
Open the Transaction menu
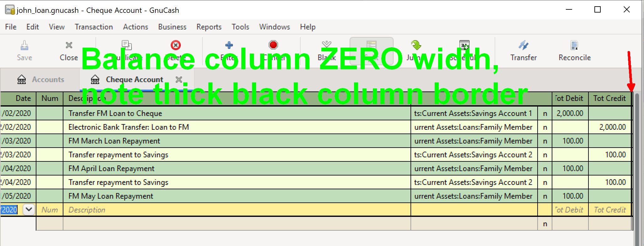(x=94, y=27)
